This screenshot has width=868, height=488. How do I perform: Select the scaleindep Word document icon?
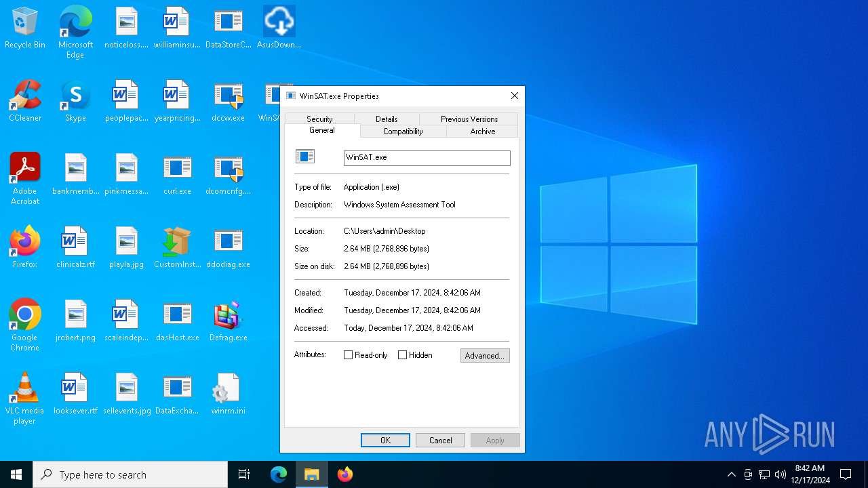(126, 321)
